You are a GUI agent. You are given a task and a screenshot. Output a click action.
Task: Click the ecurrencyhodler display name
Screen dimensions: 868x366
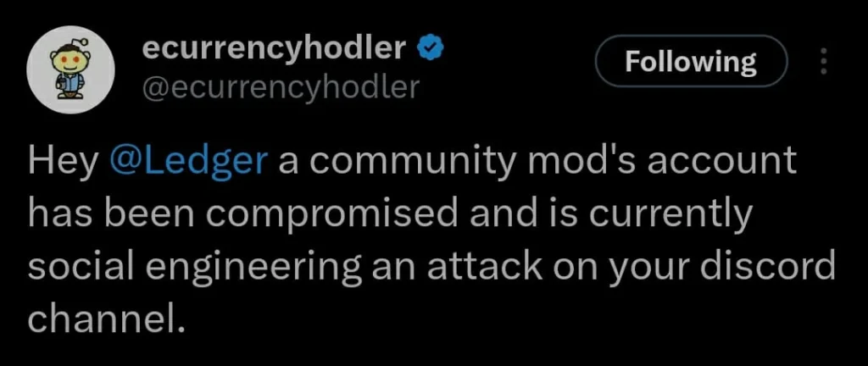click(x=275, y=49)
